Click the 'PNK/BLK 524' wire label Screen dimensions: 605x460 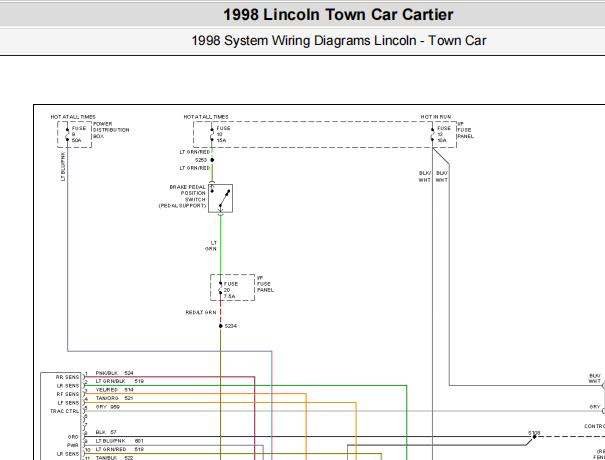click(x=114, y=373)
